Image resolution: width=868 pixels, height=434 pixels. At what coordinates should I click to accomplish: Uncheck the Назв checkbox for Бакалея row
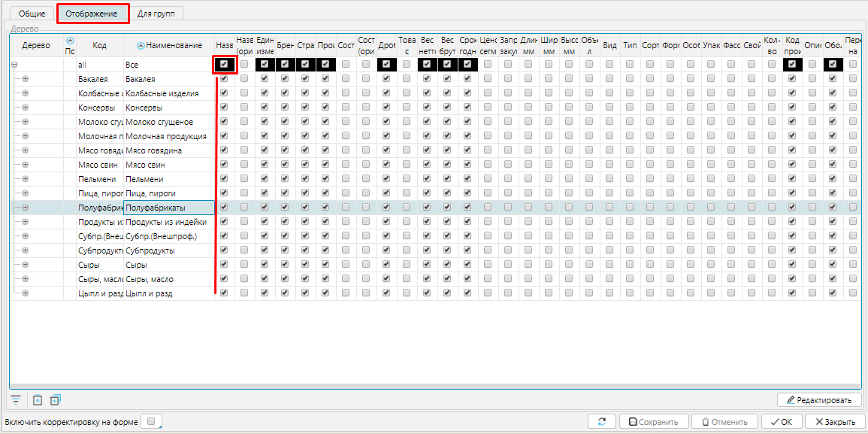click(224, 79)
